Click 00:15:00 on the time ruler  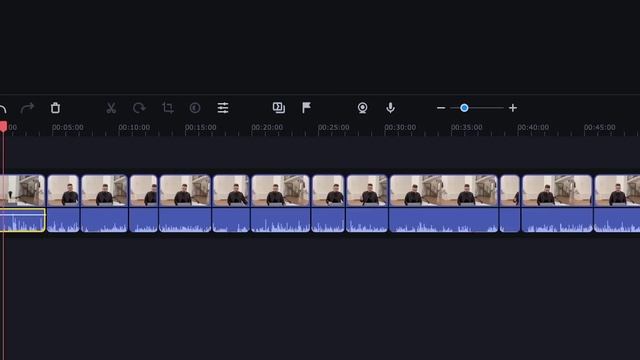click(x=201, y=127)
